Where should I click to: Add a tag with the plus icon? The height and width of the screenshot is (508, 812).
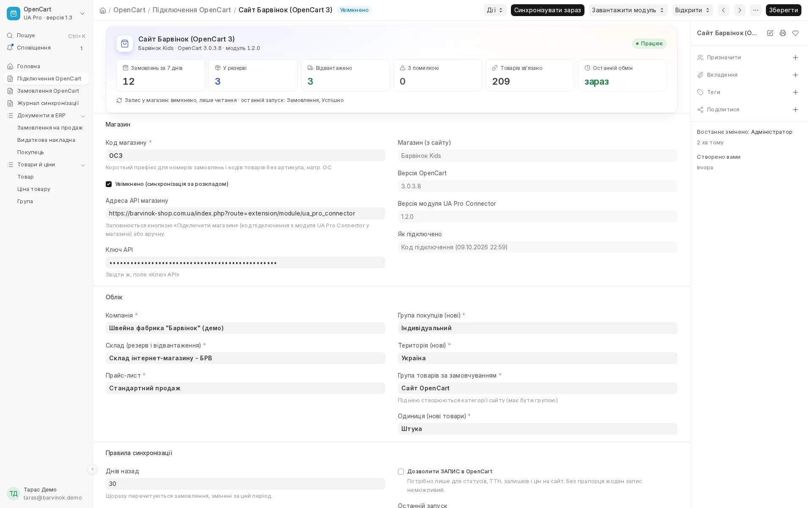click(796, 92)
